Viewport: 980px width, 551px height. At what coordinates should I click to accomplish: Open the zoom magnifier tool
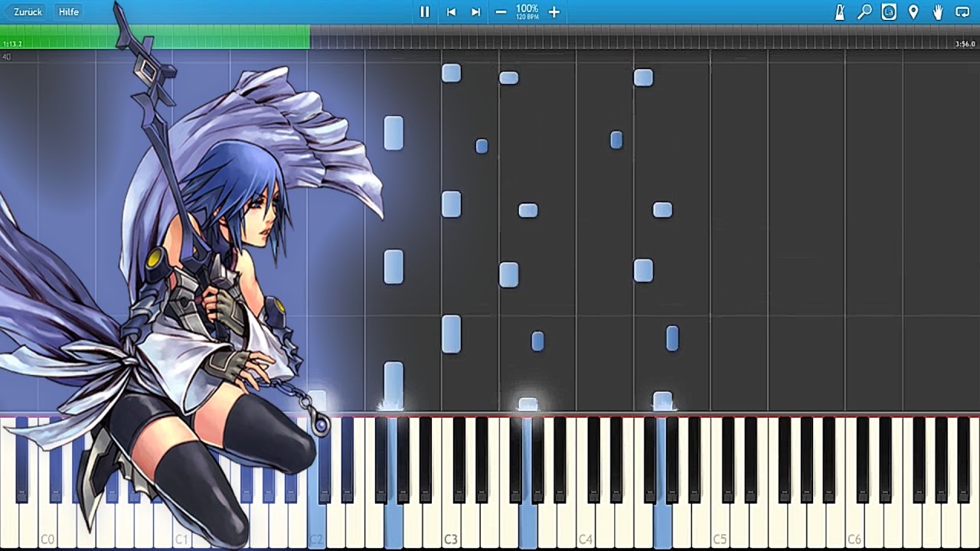[864, 12]
